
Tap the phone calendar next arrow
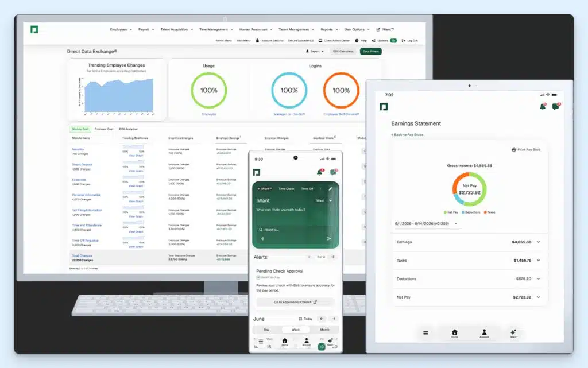coord(334,319)
